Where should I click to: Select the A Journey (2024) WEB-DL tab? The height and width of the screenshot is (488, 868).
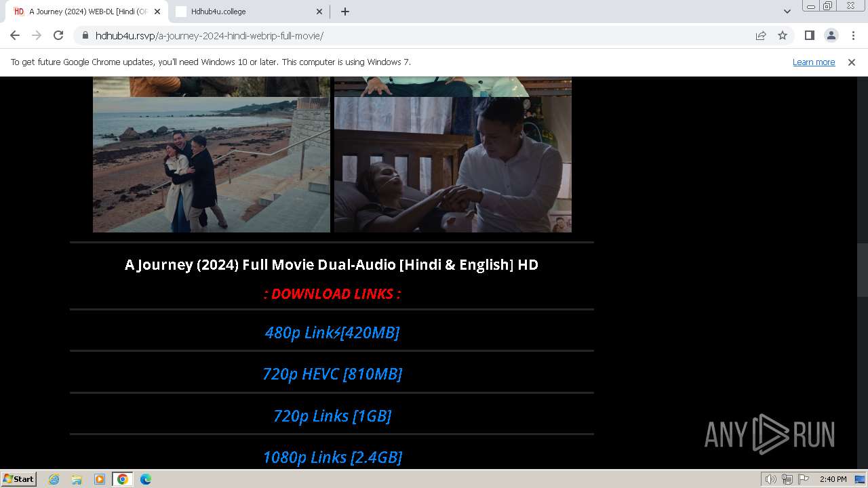click(87, 12)
